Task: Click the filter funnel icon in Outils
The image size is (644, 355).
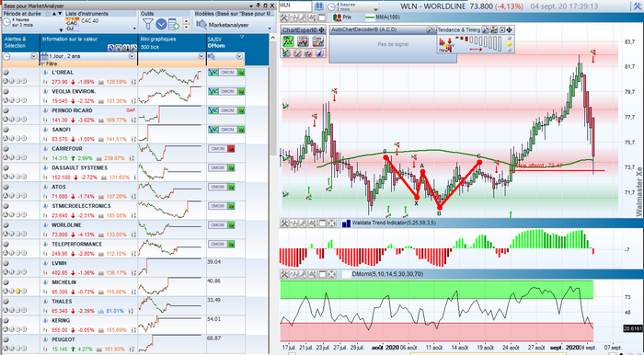Action: click(147, 24)
